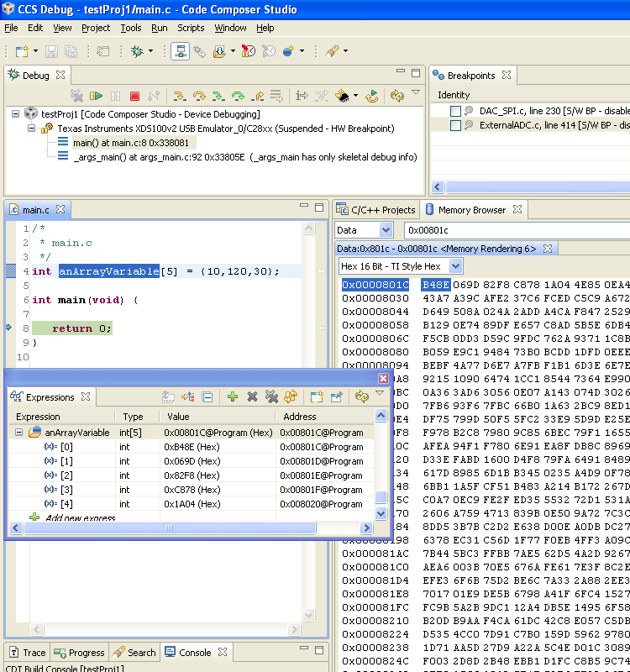
Task: Click Collapse All icon in Expressions toolbar
Action: 207,396
